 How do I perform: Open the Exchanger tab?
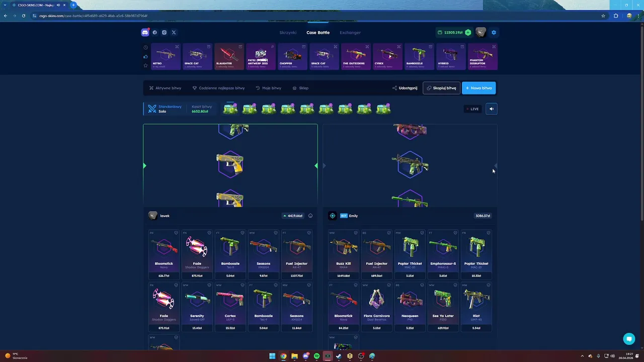coord(350,32)
